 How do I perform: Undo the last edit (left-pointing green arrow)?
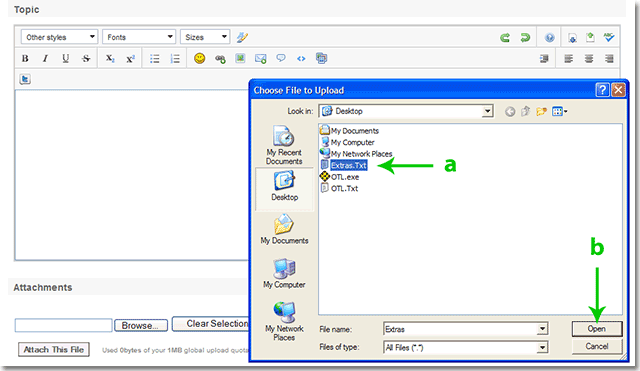tap(505, 38)
